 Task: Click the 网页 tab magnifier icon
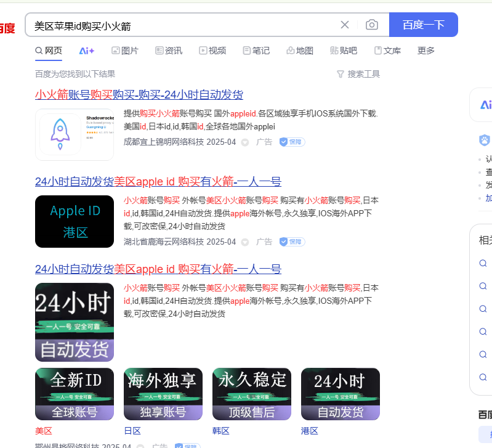(x=39, y=51)
